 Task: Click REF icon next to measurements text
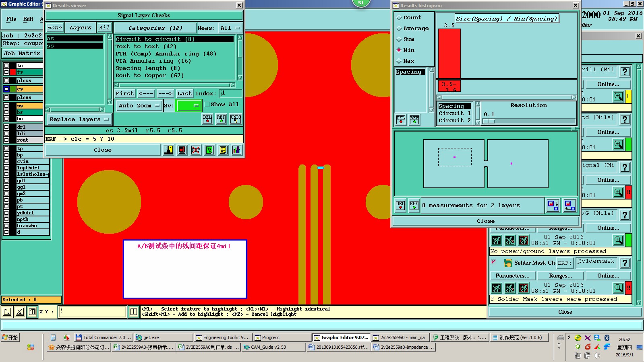414,206
